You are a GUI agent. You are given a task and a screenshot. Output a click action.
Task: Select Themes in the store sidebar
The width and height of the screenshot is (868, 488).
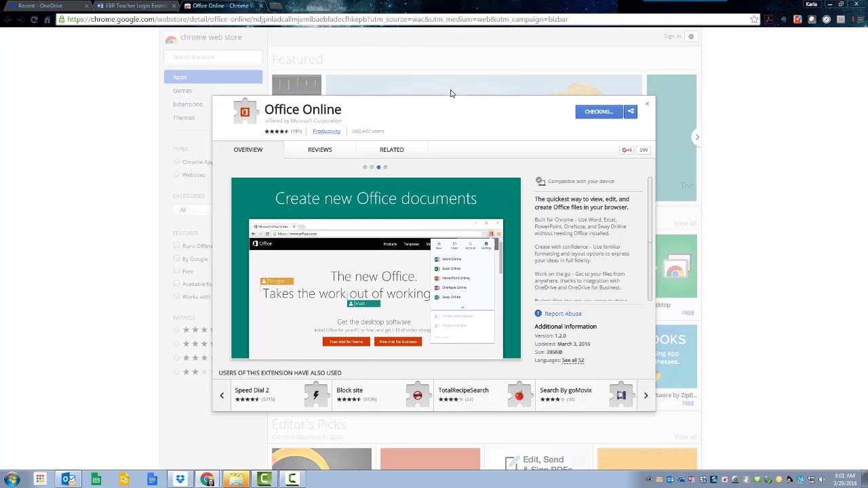[184, 118]
